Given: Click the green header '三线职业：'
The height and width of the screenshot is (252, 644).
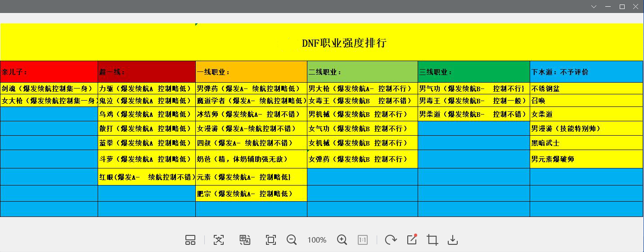Looking at the screenshot, I should [474, 72].
